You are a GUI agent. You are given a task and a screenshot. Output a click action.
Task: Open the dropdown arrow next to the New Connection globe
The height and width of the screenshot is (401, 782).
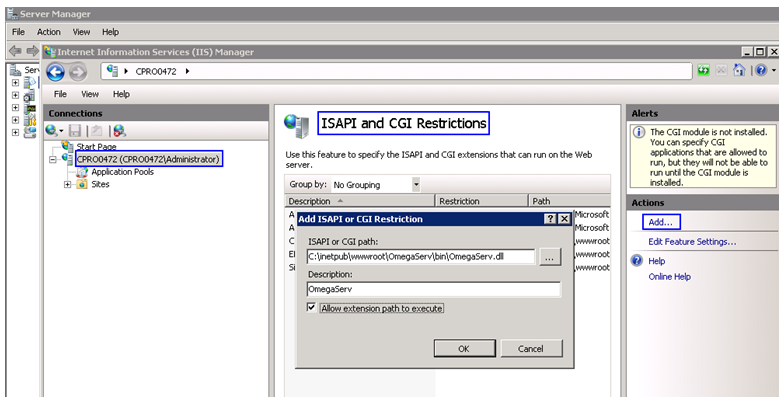(x=61, y=132)
